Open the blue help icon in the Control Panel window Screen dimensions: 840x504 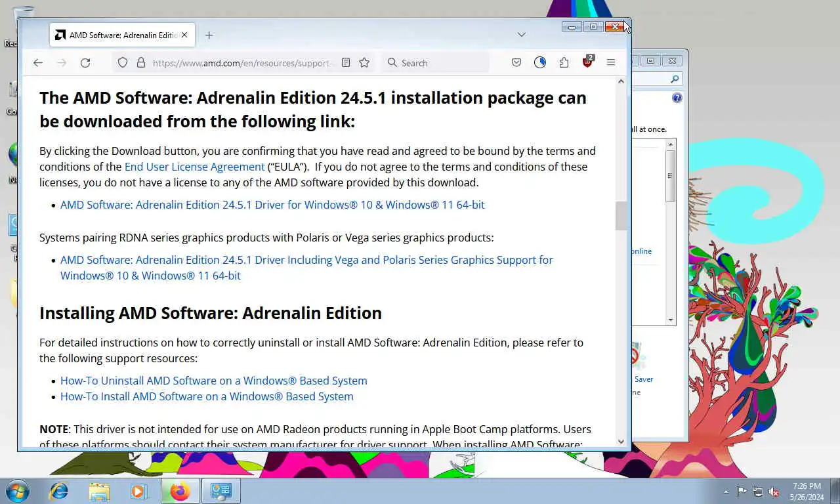(x=677, y=98)
